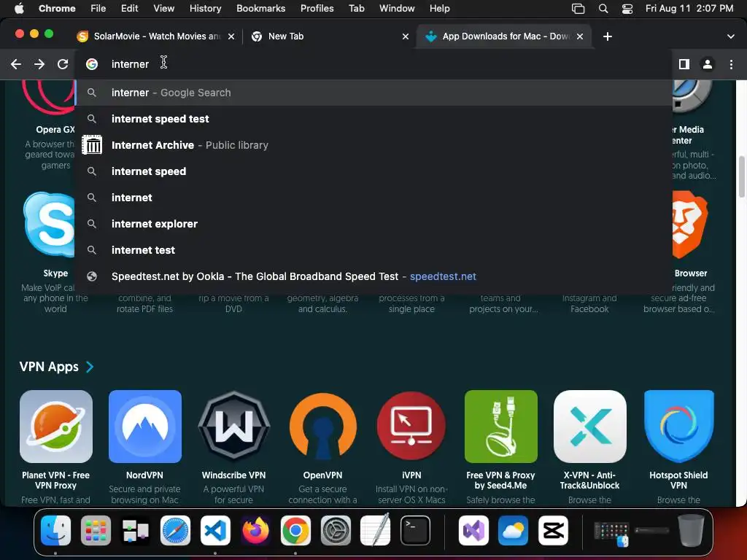Open the Profiles menu
This screenshot has width=747, height=560.
pos(317,9)
